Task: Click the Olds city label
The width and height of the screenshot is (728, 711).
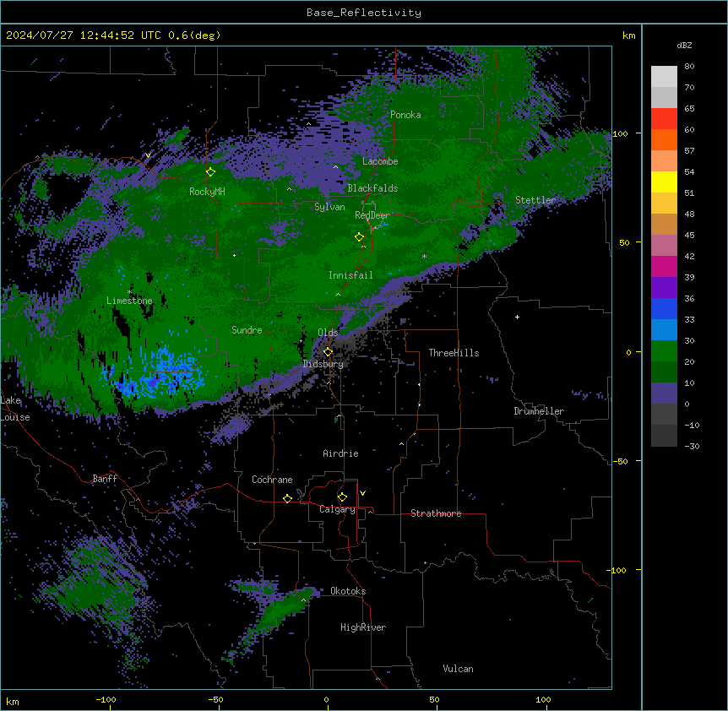Action: [328, 333]
